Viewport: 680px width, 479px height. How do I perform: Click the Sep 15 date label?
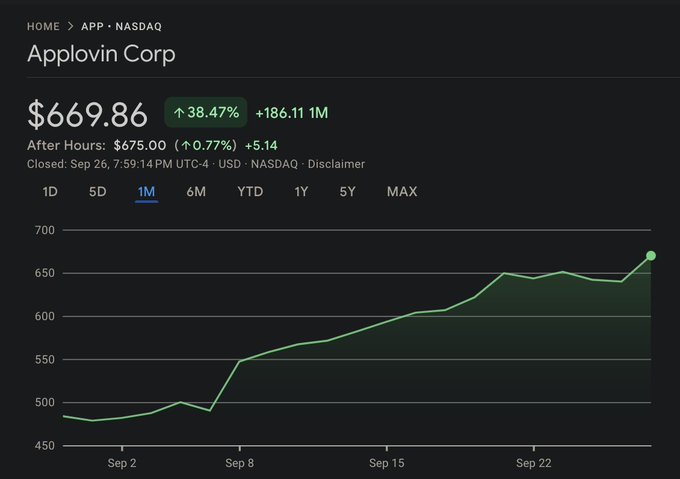[x=386, y=463]
